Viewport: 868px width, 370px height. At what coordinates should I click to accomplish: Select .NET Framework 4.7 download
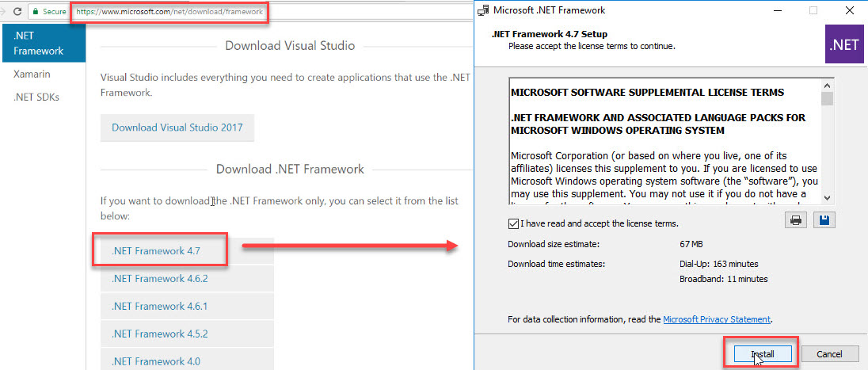tap(187, 251)
